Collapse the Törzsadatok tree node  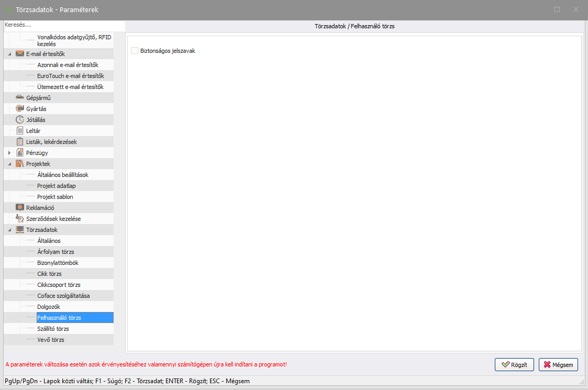pyautogui.click(x=9, y=230)
